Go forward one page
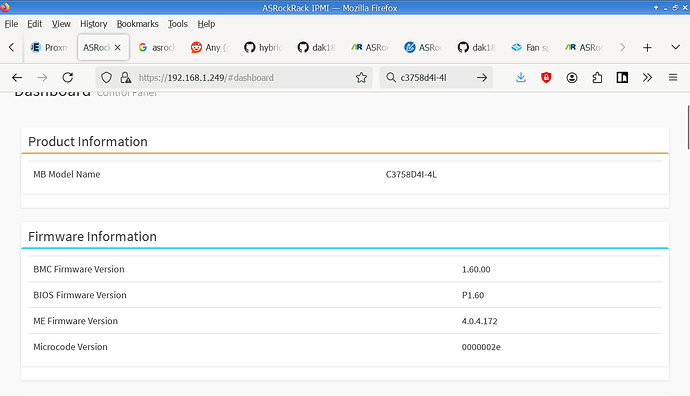 pos(42,78)
